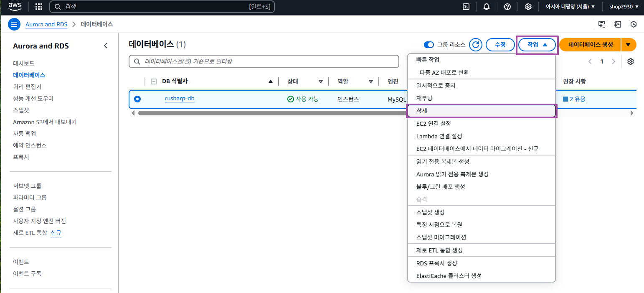The width and height of the screenshot is (644, 293).
Task: Choose Lambda 연결 설정 menu item
Action: (482, 136)
